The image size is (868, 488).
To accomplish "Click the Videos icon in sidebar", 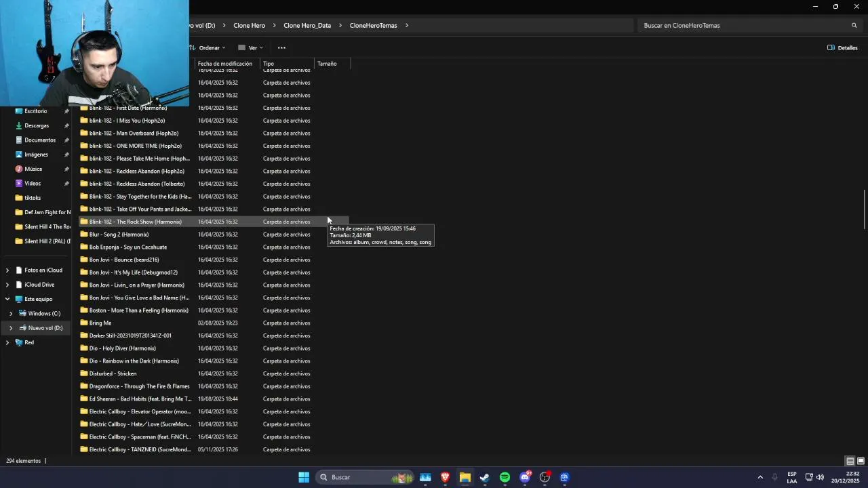I will click(x=19, y=183).
